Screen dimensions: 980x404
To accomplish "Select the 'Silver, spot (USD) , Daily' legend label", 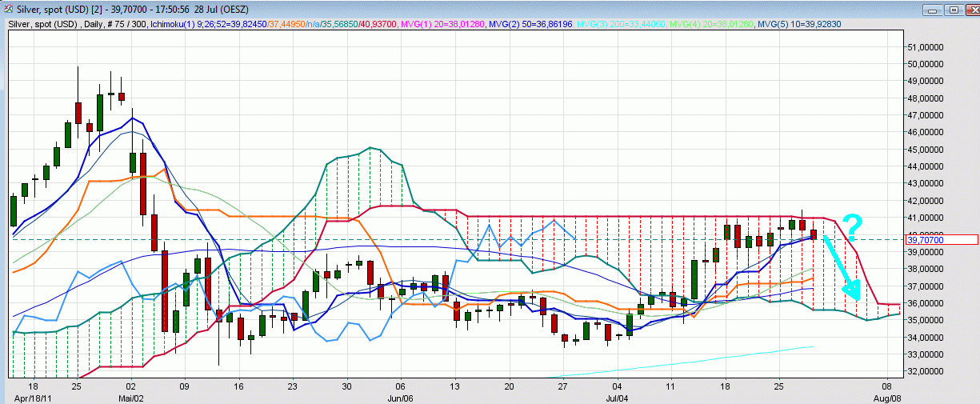I will tap(58, 24).
